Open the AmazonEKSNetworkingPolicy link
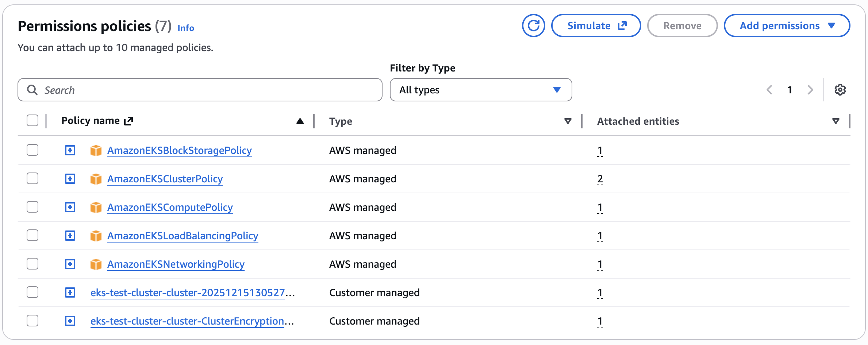The width and height of the screenshot is (868, 345). pos(176,264)
